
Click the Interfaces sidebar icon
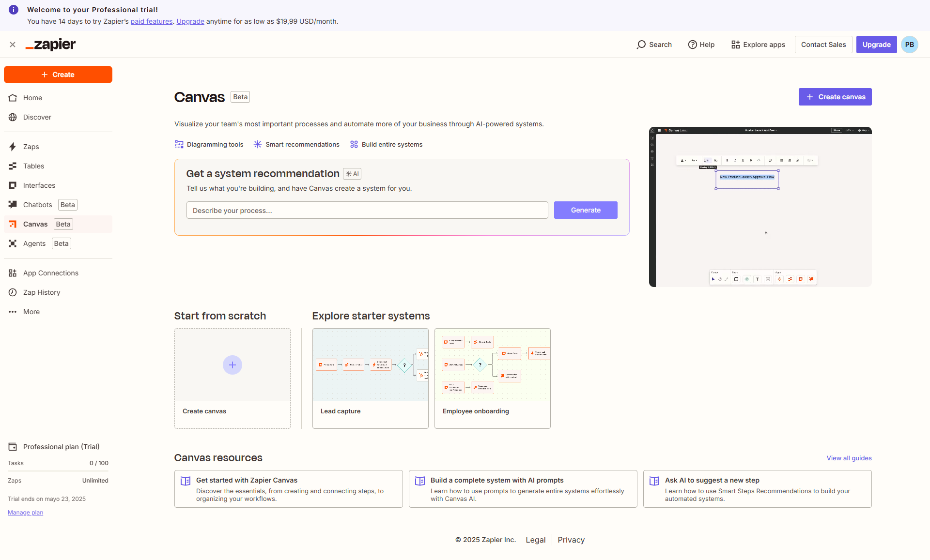tap(13, 185)
